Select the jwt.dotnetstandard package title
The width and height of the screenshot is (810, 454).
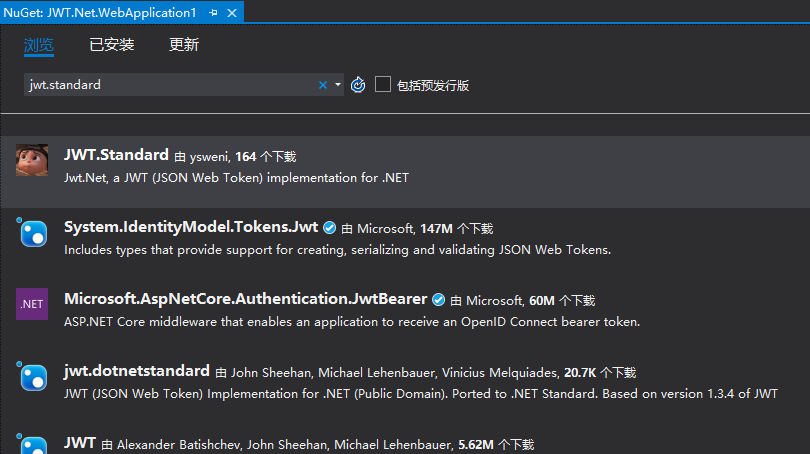coord(136,370)
